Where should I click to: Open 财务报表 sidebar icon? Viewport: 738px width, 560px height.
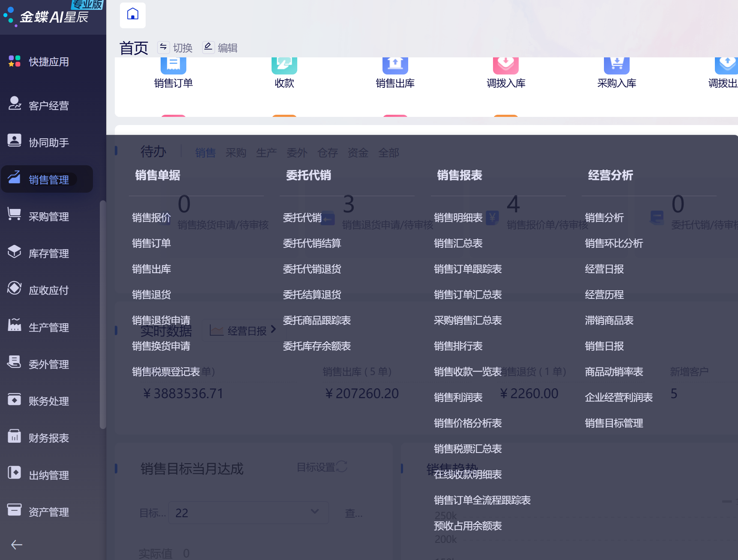(15, 436)
